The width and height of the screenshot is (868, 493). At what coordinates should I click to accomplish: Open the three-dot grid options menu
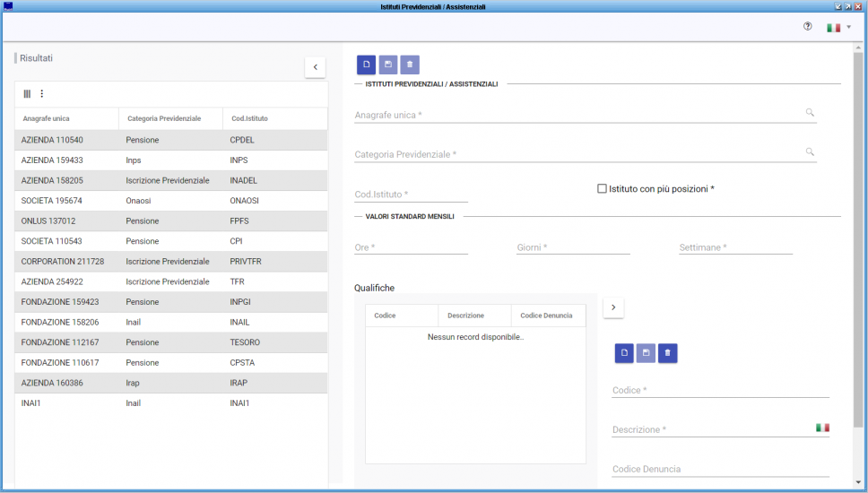click(41, 93)
